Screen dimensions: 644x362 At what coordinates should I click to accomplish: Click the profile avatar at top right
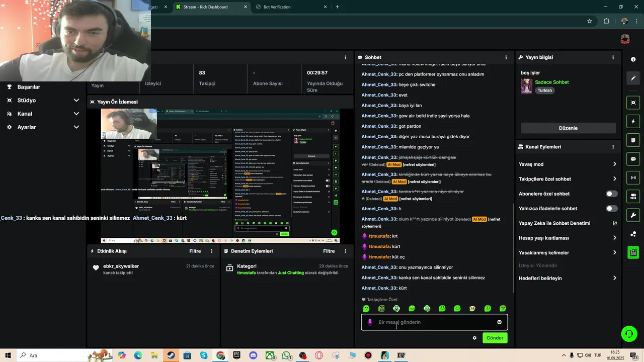click(625, 39)
